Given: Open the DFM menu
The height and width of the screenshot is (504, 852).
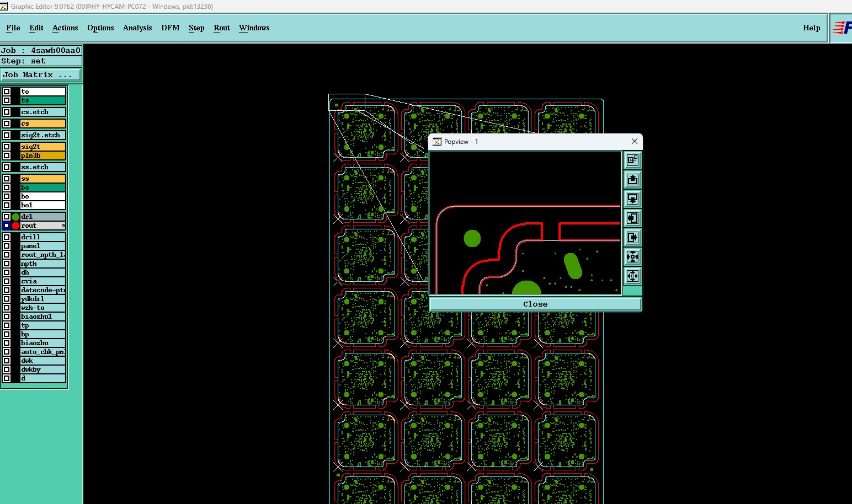Looking at the screenshot, I should click(171, 28).
